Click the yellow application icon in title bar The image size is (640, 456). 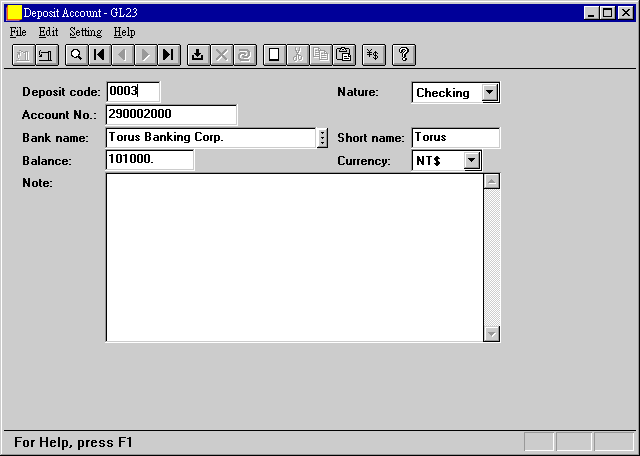click(14, 13)
